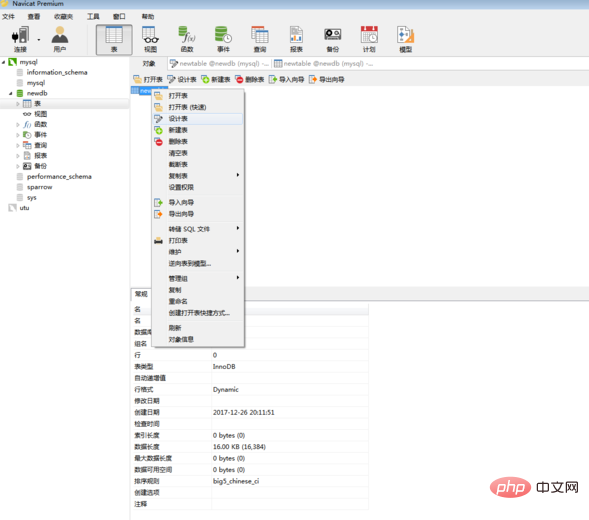This screenshot has height=520, width=589.
Task: Click 导入向导 in the object toolbar
Action: pyautogui.click(x=286, y=79)
